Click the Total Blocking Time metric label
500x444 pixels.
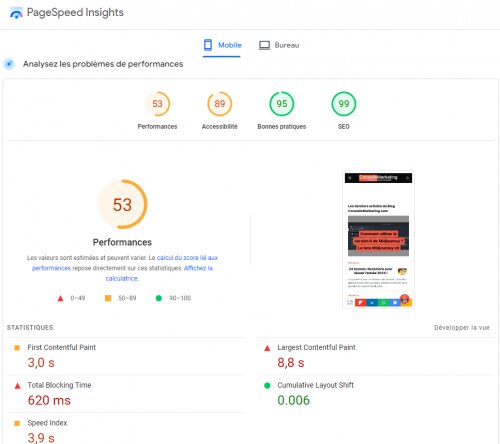pos(59,385)
